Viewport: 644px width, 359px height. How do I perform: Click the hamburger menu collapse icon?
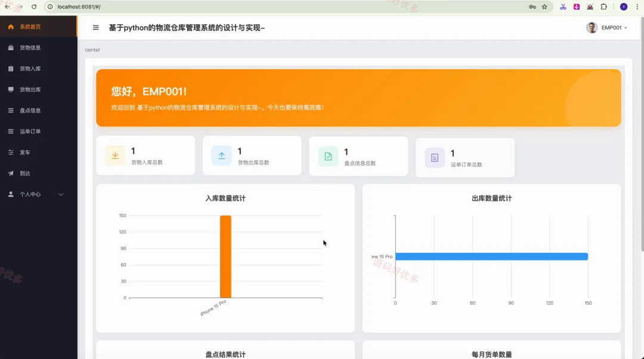[95, 27]
